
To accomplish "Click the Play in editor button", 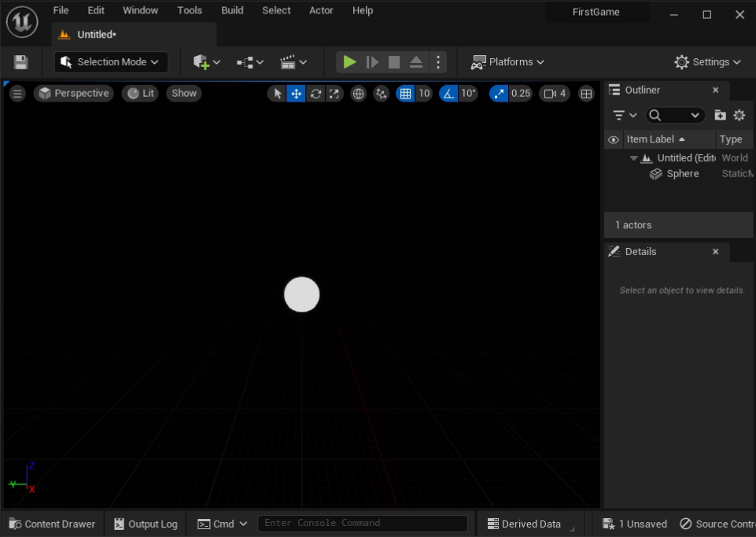I will [350, 62].
